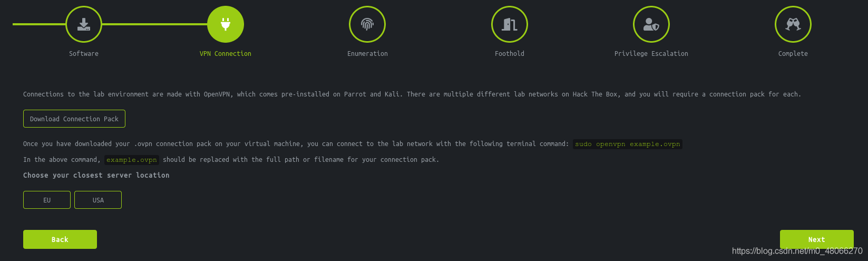The image size is (868, 261).
Task: Click the sudo openvpn example.ovpn command snippet
Action: coord(628,144)
